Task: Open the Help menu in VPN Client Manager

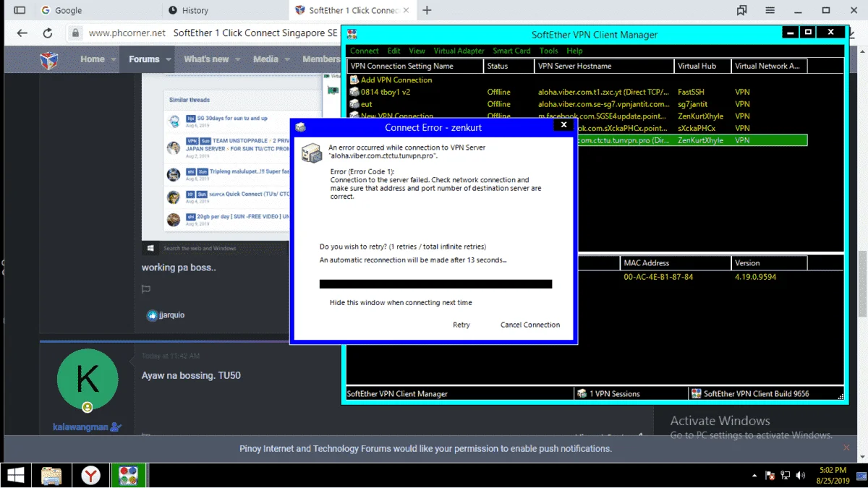Action: point(574,51)
